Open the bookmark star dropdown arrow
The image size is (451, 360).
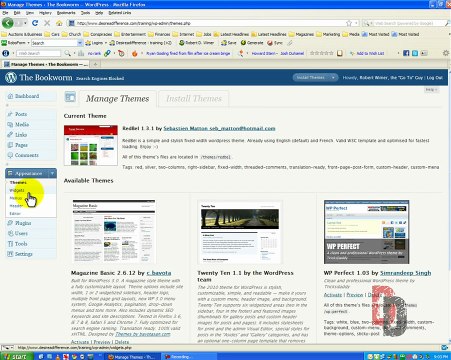pyautogui.click(x=356, y=23)
